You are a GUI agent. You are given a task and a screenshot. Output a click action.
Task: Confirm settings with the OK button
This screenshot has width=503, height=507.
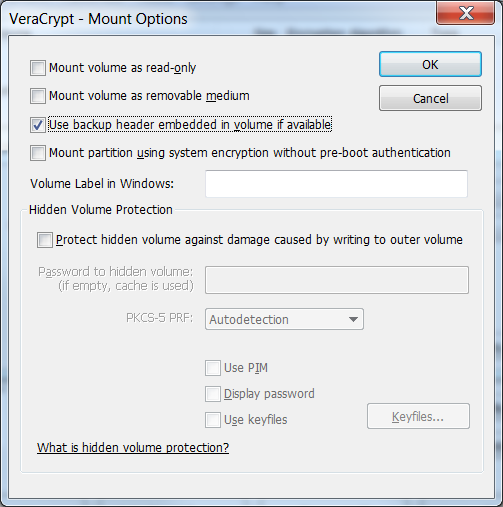[x=430, y=64]
